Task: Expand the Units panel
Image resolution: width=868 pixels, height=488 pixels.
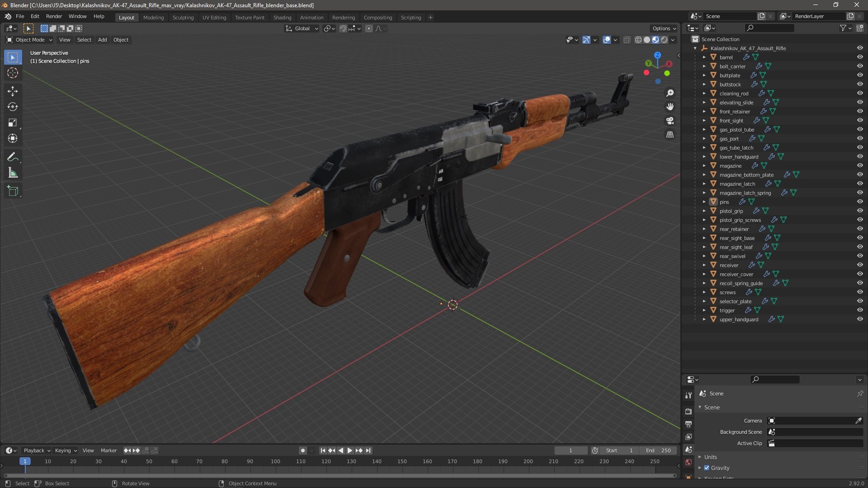Action: pos(710,457)
